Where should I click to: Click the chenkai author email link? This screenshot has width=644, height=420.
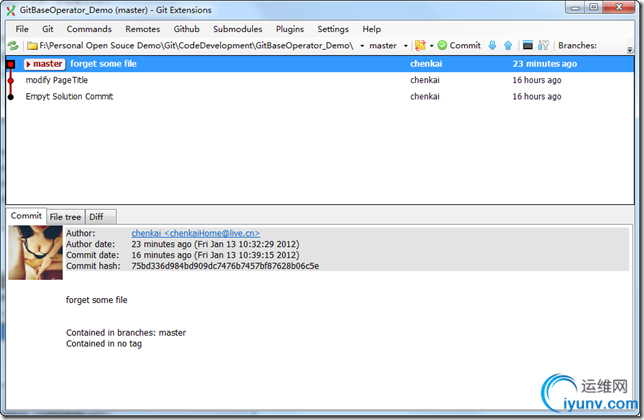[x=196, y=233]
